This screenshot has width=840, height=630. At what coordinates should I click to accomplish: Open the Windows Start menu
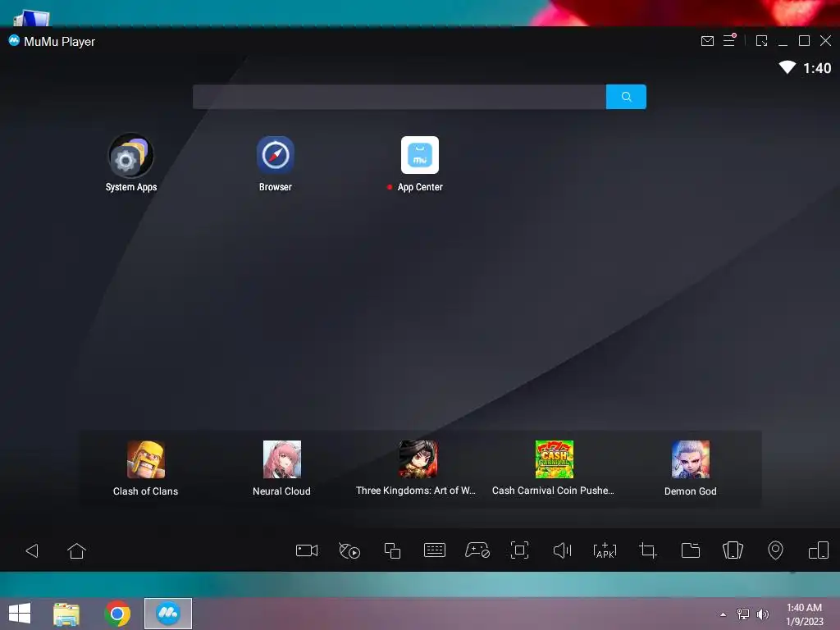pyautogui.click(x=20, y=614)
